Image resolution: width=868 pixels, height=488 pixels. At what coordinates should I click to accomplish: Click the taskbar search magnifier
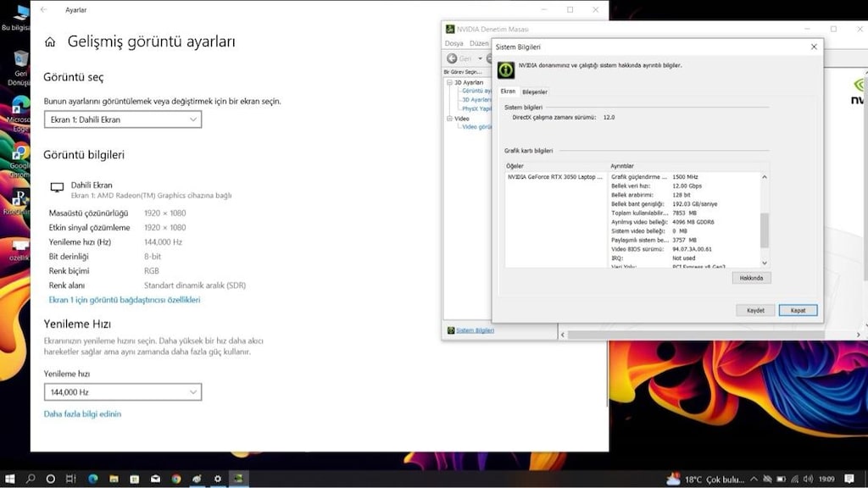click(31, 479)
